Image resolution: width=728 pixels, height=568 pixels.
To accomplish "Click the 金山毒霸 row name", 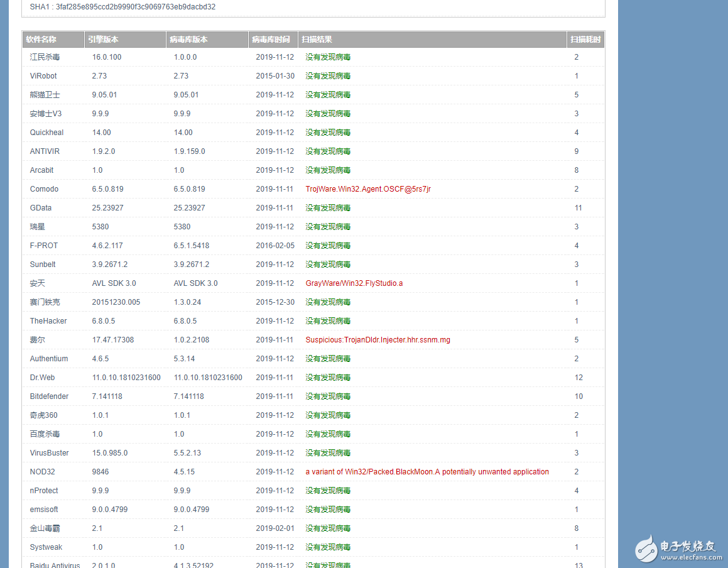I will [x=45, y=528].
